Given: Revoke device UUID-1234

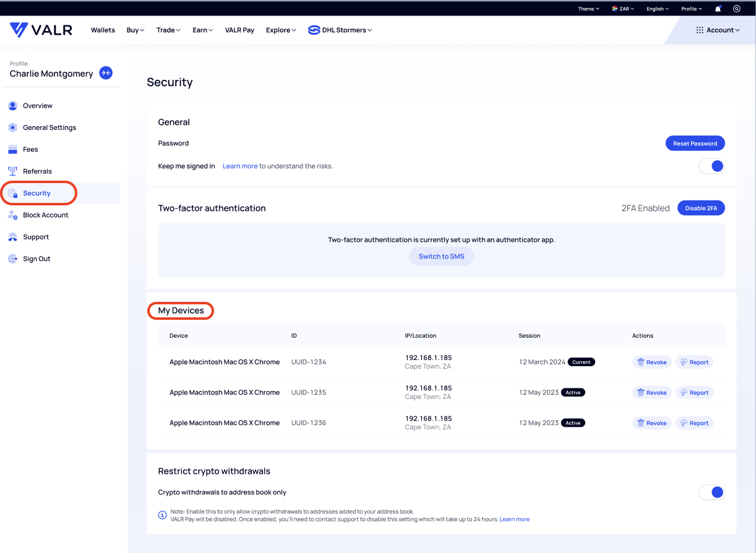Looking at the screenshot, I should 651,362.
